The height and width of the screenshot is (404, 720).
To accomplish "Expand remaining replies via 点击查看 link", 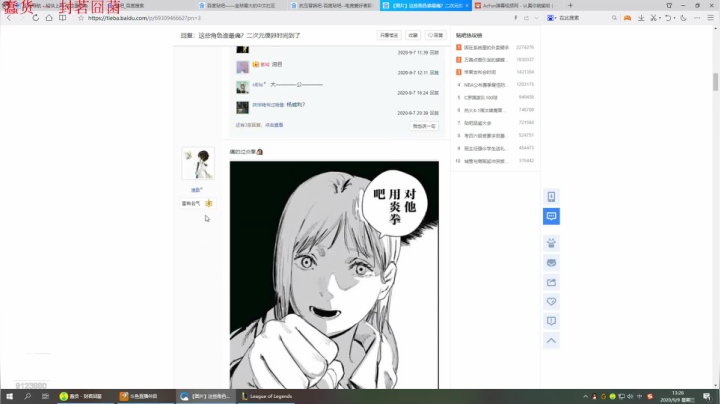I will (274, 125).
